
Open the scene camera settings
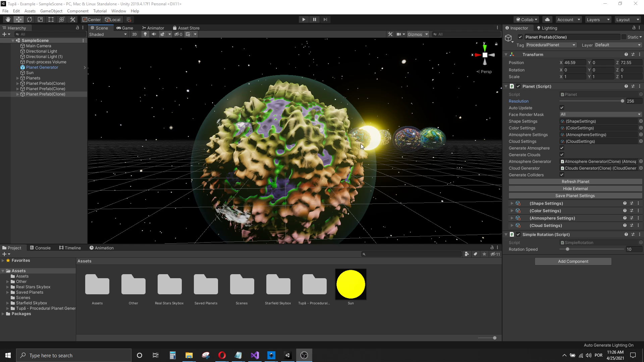399,34
